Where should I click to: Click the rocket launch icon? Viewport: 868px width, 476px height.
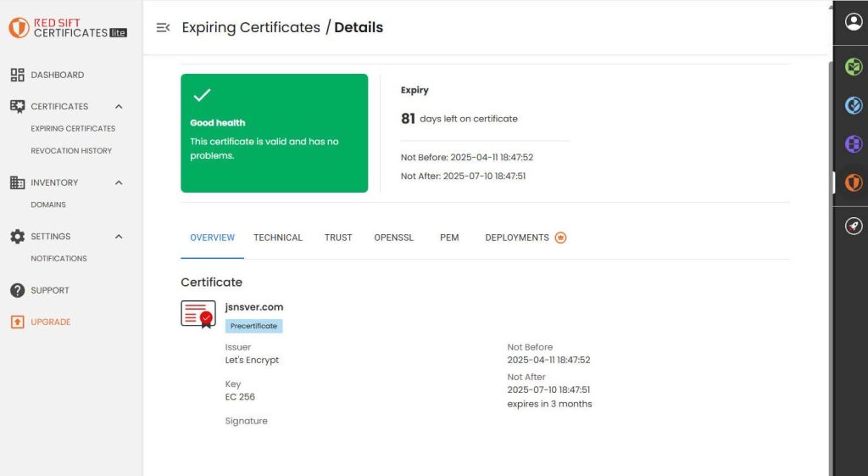[x=854, y=226]
